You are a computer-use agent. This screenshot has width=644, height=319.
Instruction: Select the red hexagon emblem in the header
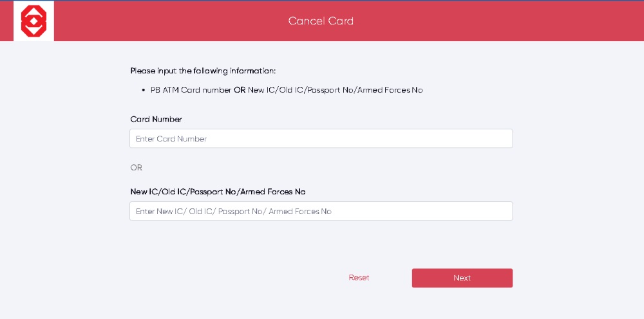tap(33, 21)
